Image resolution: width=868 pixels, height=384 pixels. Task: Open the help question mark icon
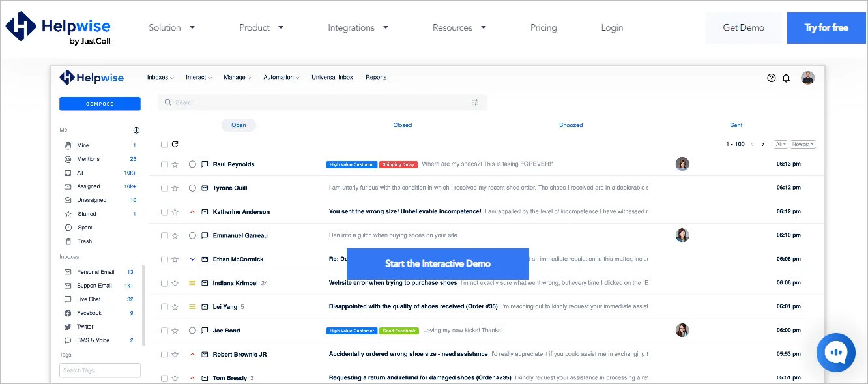tap(772, 78)
